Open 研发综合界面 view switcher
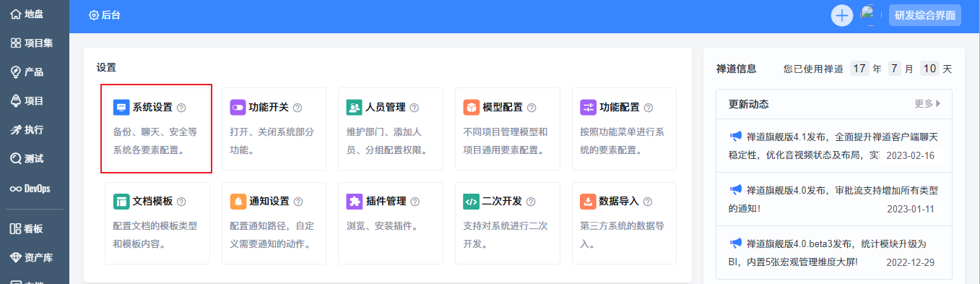This screenshot has height=284, width=980. click(925, 15)
